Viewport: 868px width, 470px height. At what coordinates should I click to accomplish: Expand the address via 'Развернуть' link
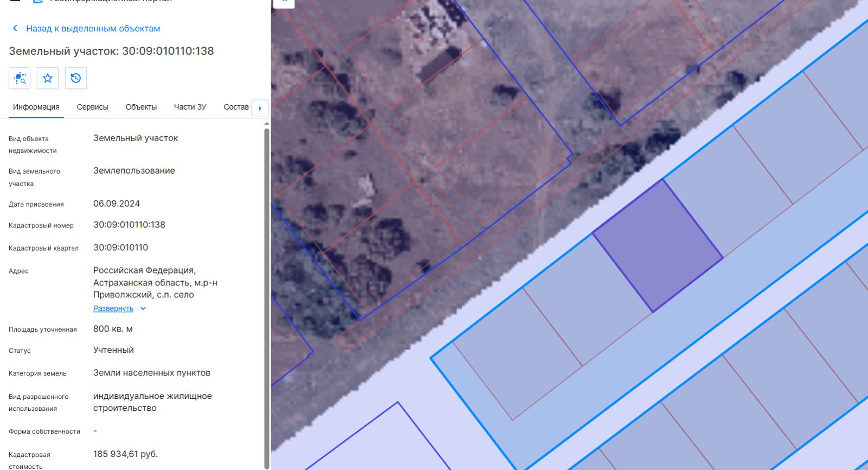tap(113, 308)
